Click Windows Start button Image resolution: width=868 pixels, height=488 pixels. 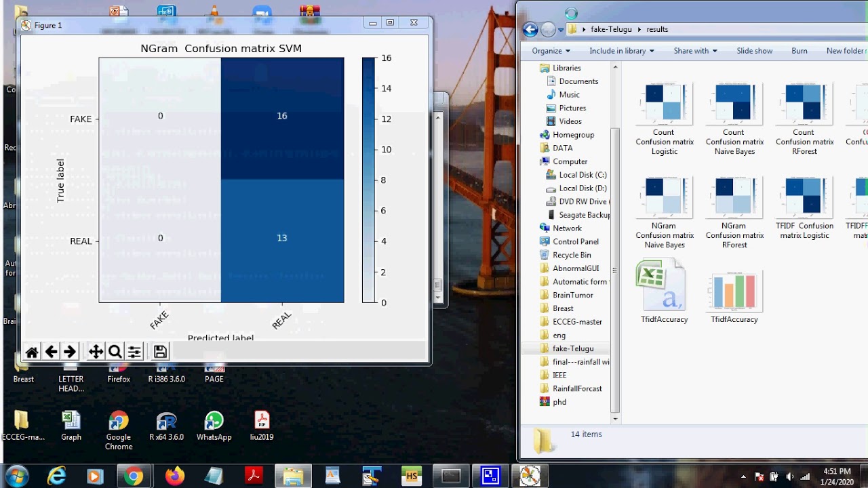[x=16, y=476]
